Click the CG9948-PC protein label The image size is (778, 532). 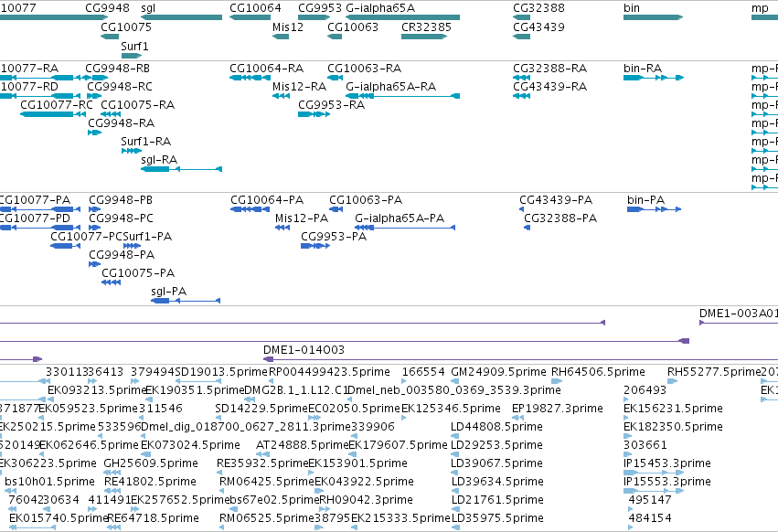tap(121, 218)
